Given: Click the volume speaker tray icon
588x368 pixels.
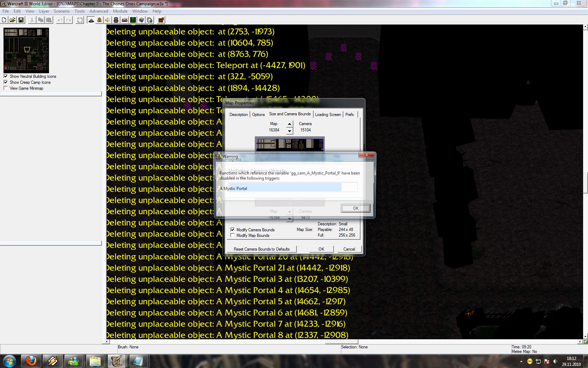Looking at the screenshot, I should (x=555, y=361).
